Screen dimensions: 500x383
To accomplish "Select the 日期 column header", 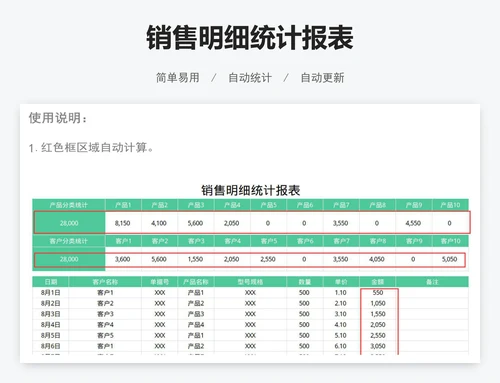I will 51,282.
